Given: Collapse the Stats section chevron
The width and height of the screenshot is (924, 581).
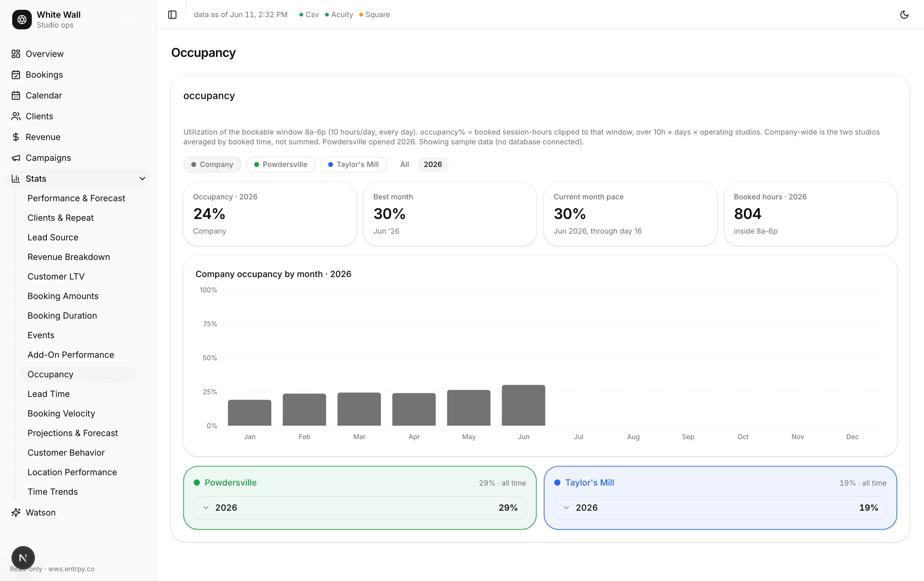Looking at the screenshot, I should pyautogui.click(x=142, y=179).
